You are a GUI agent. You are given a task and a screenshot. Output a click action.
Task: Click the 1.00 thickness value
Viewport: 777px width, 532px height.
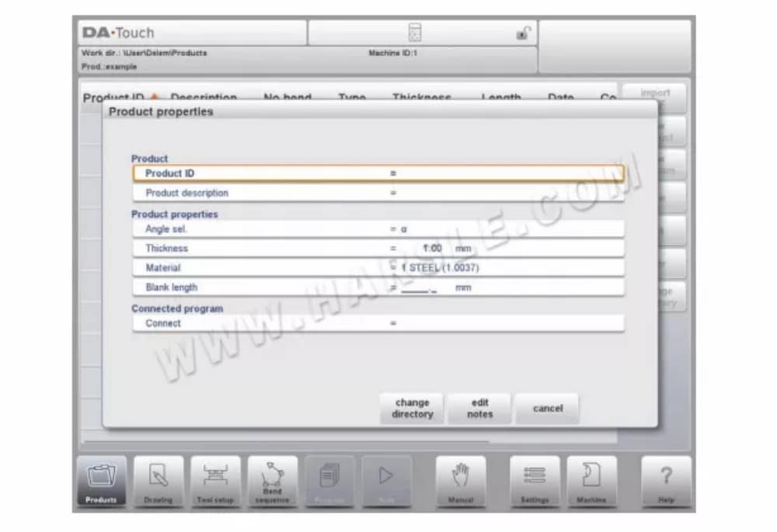coord(432,249)
